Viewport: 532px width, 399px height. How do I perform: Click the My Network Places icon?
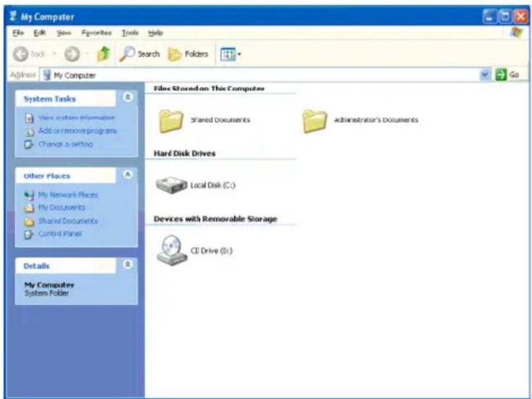click(29, 195)
